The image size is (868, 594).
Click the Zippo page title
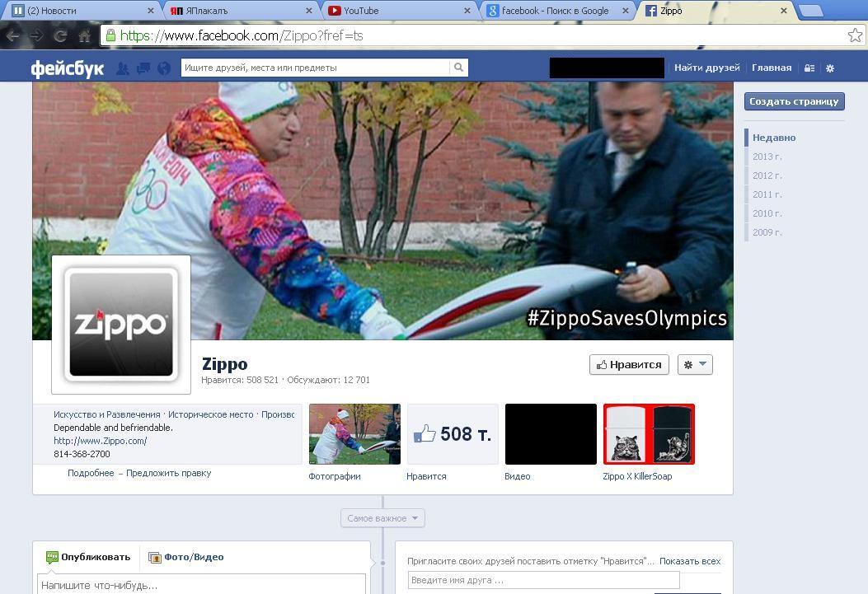pos(225,363)
